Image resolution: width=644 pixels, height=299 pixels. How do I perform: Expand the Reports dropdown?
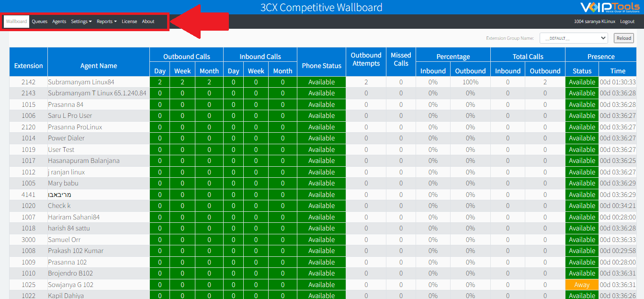106,21
